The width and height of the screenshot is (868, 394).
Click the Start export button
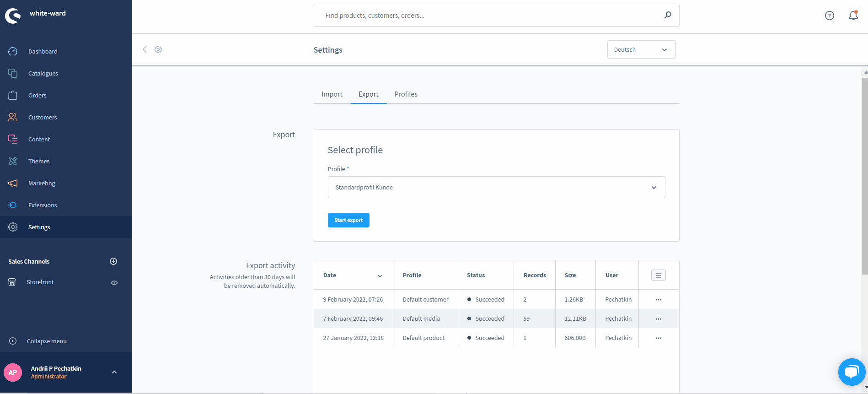(x=348, y=220)
